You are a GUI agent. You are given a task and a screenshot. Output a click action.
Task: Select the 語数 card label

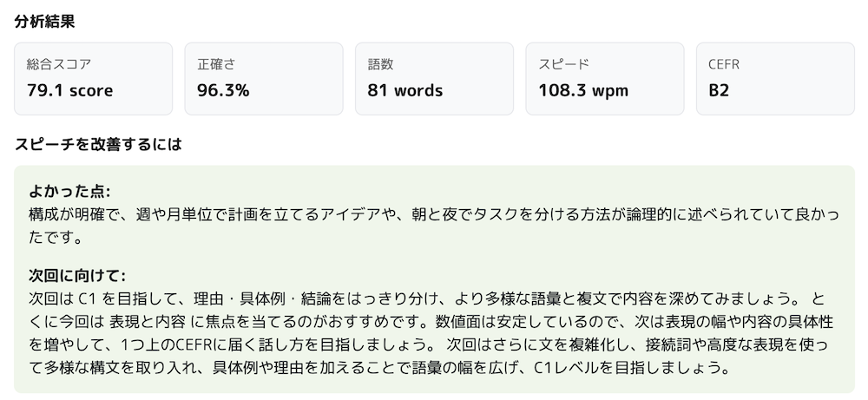(381, 64)
